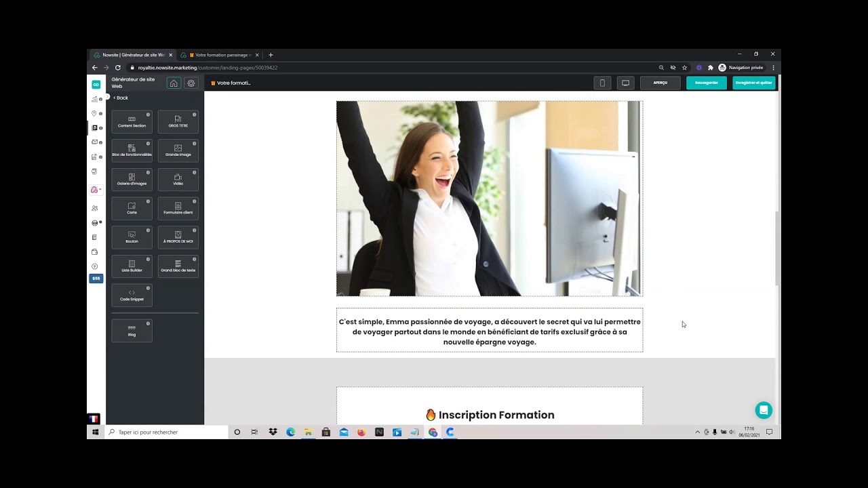Viewport: 868px width, 488px height.
Task: Reload the page
Action: (117, 68)
